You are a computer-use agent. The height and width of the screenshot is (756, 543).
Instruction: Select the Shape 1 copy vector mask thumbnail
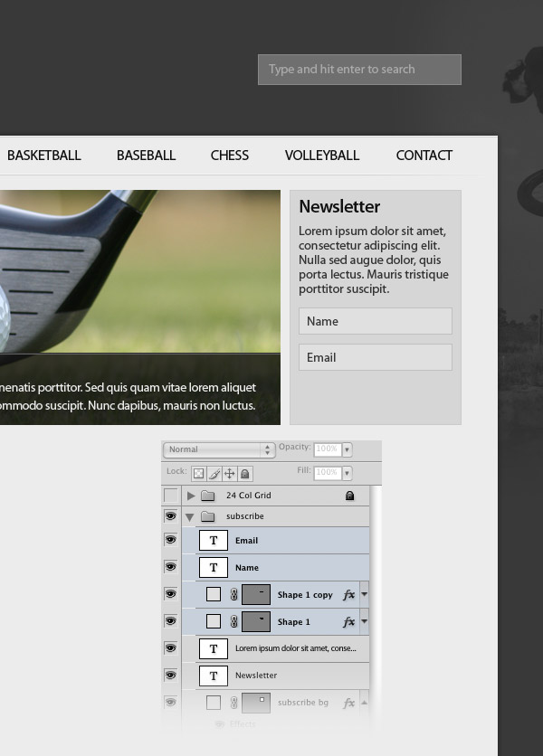(x=256, y=594)
